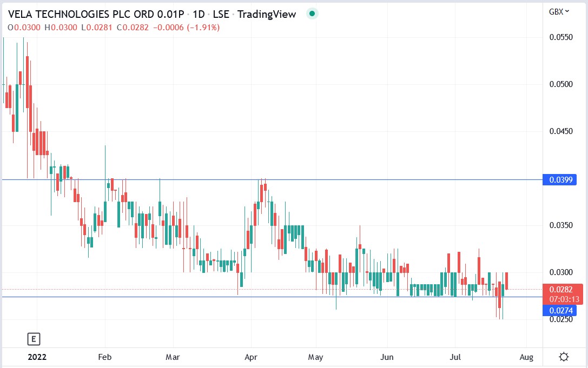Click the green market status indicator dot
This screenshot has height=368, width=588.
coord(312,14)
